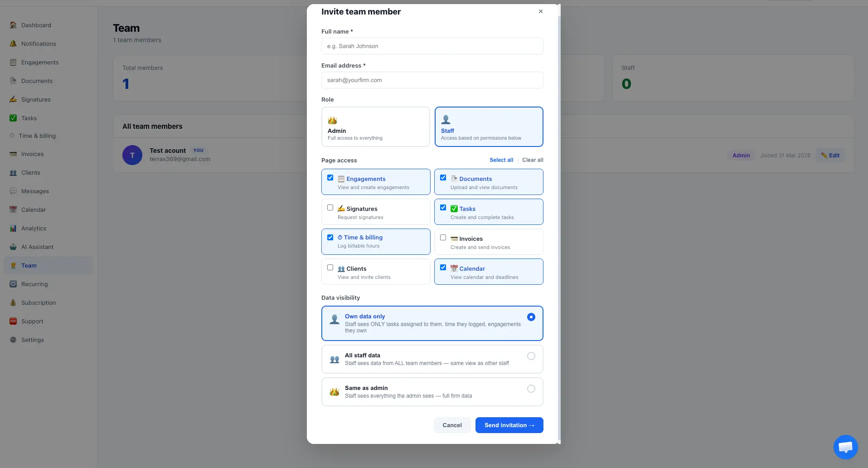The width and height of the screenshot is (868, 468).
Task: Enable the Signatures page access checkbox
Action: tap(330, 207)
